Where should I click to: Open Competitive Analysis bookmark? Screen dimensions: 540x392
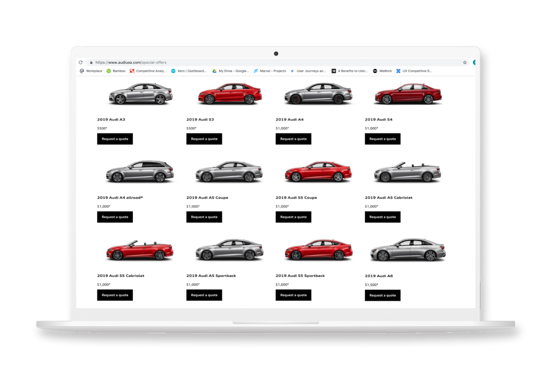[x=148, y=71]
